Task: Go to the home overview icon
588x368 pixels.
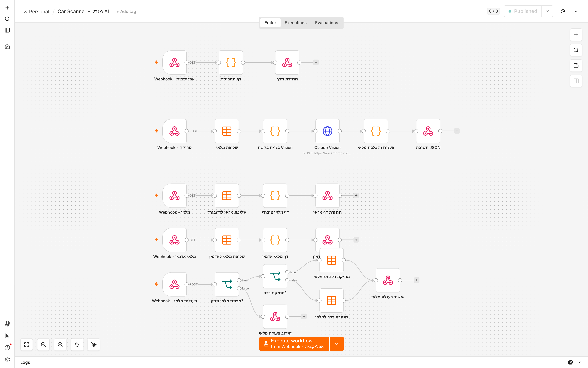Action: pos(7,46)
